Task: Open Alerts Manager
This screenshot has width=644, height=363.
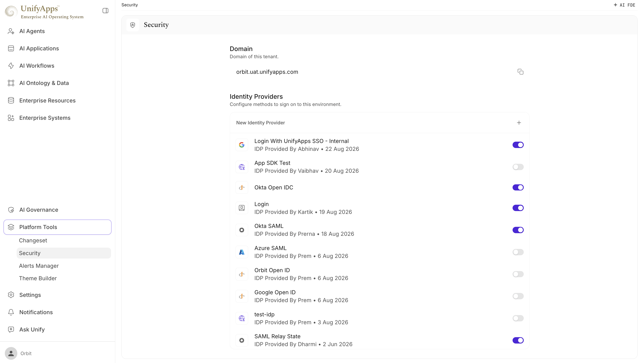Action: 64,266
